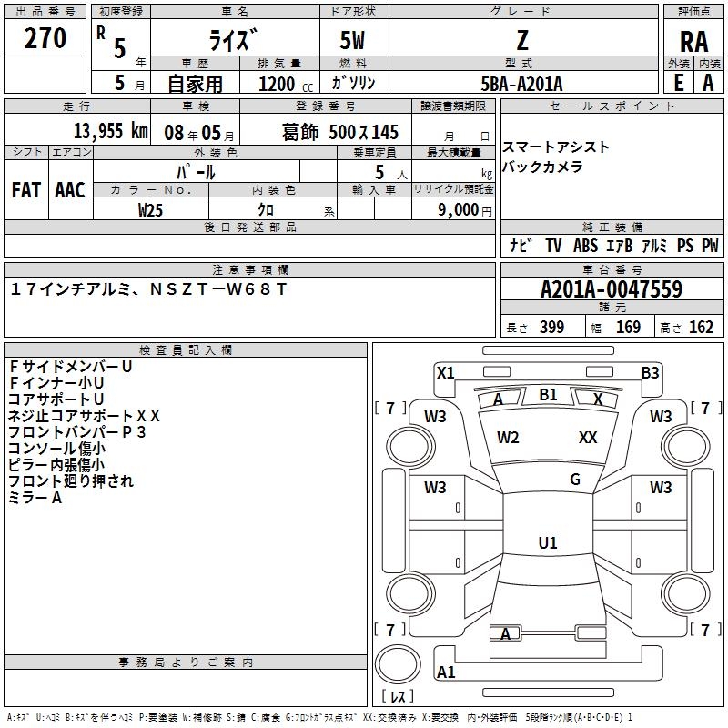Click the air conditioner value AAC
Image resolution: width=728 pixels, height=728 pixels.
click(70, 190)
